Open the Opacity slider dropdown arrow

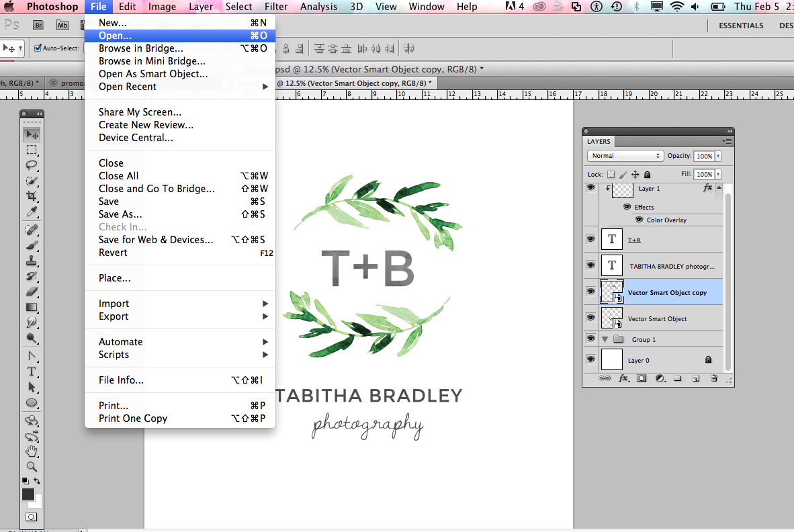click(x=718, y=156)
